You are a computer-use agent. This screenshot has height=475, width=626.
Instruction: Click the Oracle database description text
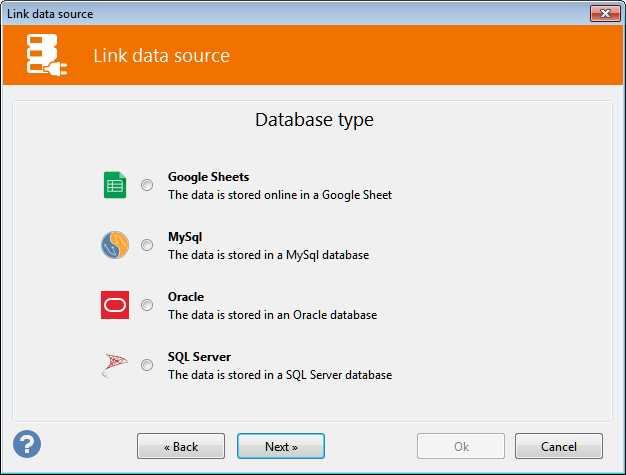point(273,315)
